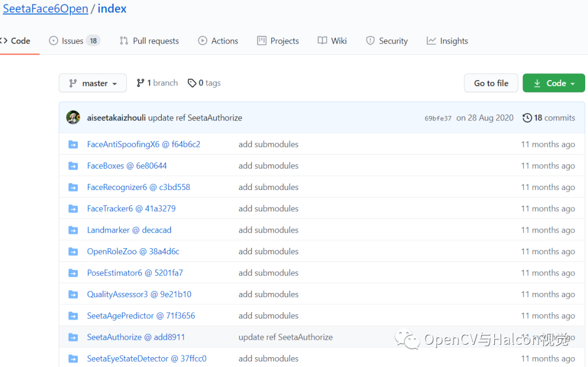Open the SeetaAgePredictor @ 71f3656 submodule
This screenshot has width=588, height=367.
click(x=141, y=316)
